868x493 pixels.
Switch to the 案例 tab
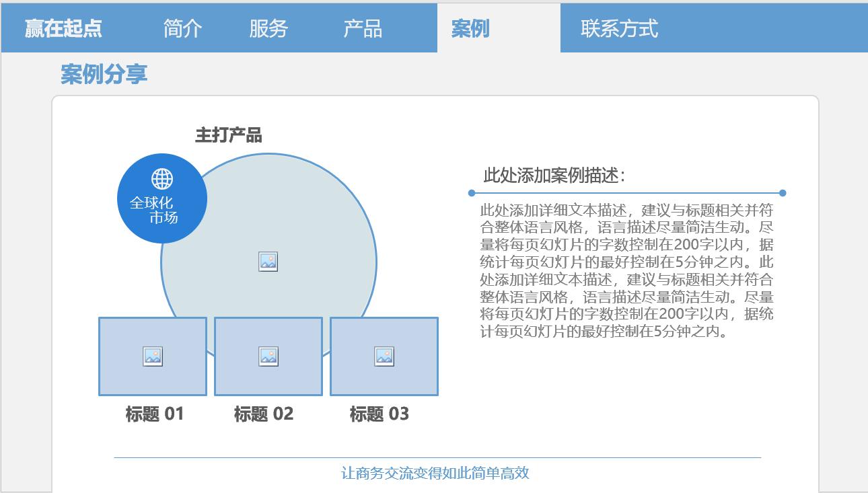pos(471,28)
